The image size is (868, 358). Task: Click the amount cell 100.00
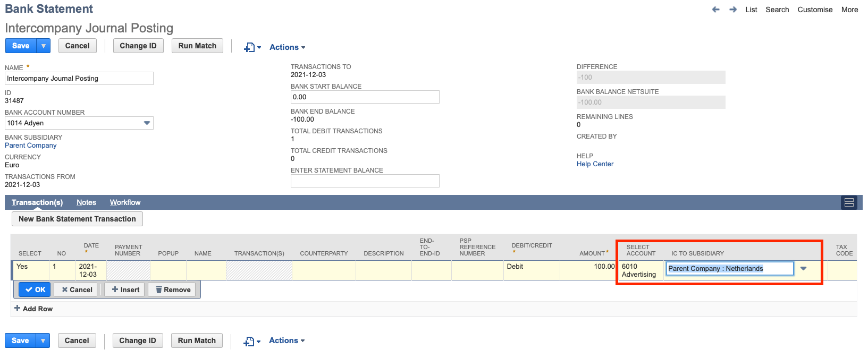588,270
